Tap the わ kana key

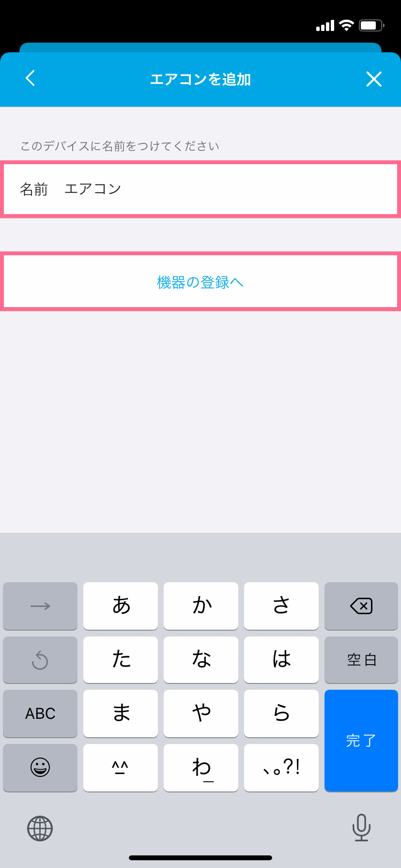point(201,767)
